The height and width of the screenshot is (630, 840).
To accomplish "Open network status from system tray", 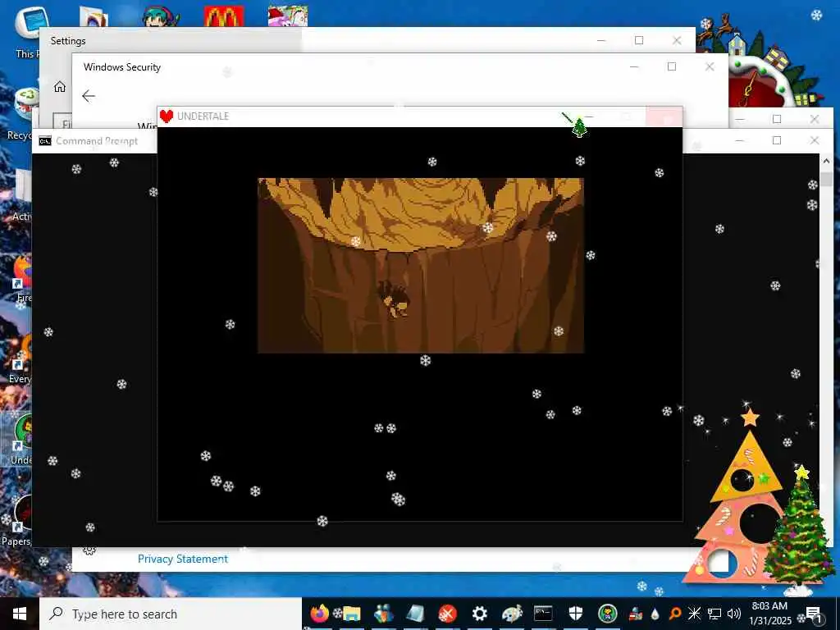I will point(714,614).
